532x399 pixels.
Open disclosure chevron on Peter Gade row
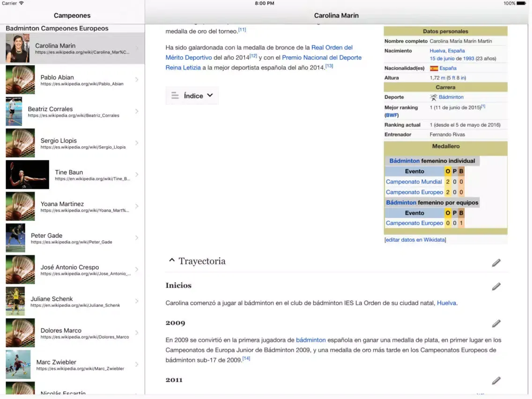pos(137,238)
